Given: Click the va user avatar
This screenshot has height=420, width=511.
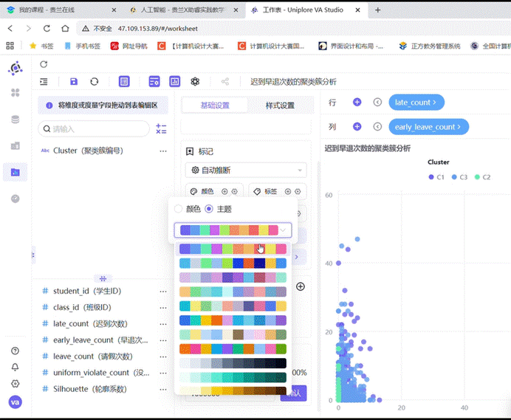Looking at the screenshot, I should (x=16, y=402).
